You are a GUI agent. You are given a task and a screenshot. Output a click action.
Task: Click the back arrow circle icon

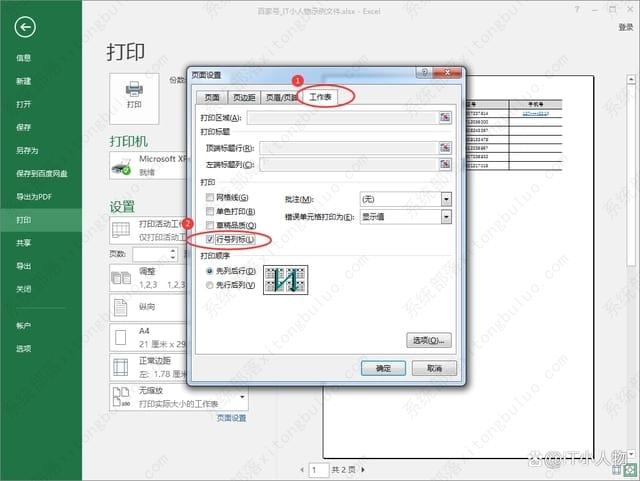click(24, 27)
